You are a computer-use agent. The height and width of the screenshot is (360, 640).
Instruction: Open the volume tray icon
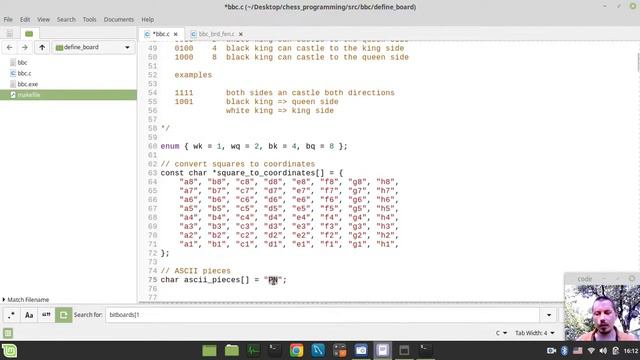tap(603, 351)
